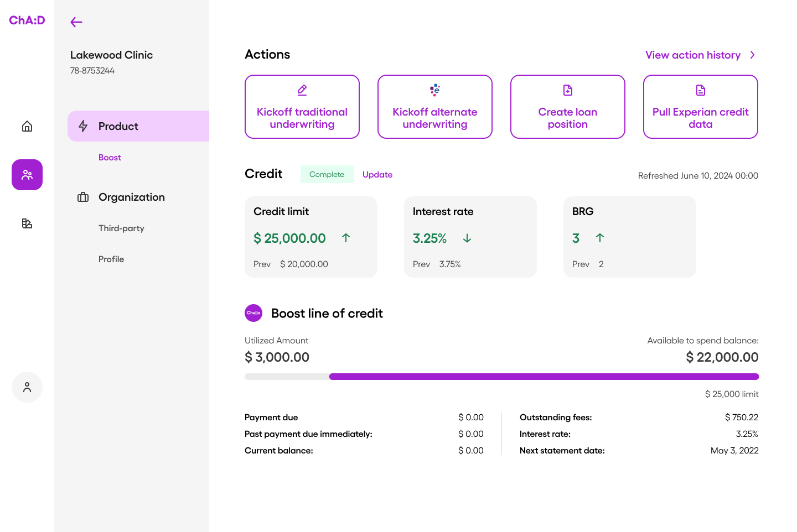Start Kickoff alternate underwriting
Viewport: 797px width, 532px height.
pos(435,107)
